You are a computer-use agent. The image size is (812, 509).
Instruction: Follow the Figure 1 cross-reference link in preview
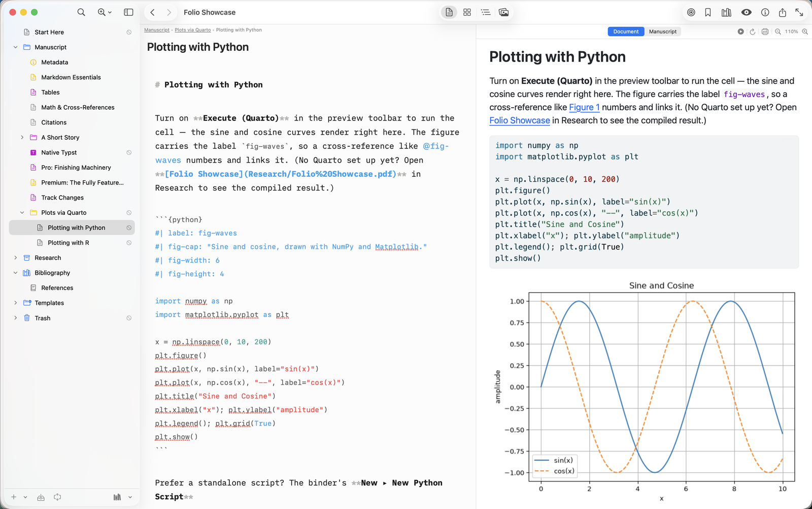pos(584,107)
